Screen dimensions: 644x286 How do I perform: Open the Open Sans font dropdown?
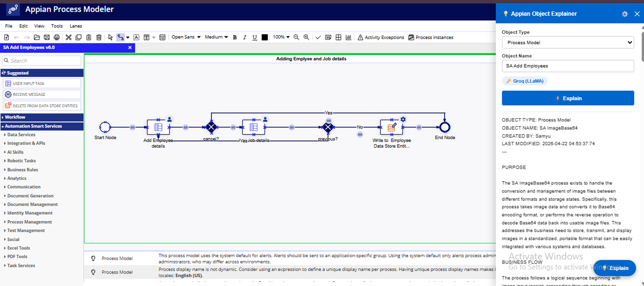(x=186, y=37)
